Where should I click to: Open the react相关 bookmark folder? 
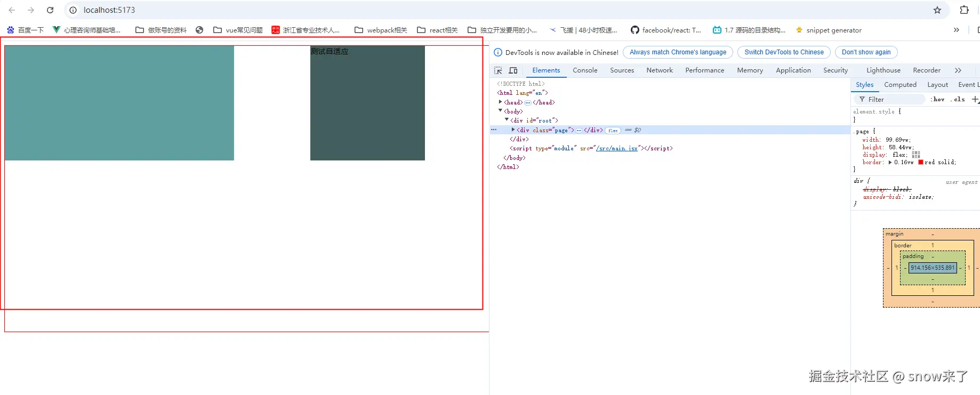pyautogui.click(x=437, y=30)
